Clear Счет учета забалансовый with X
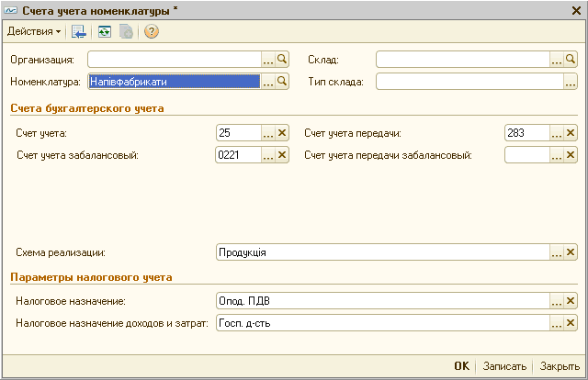The height and width of the screenshot is (380, 588). coord(282,155)
